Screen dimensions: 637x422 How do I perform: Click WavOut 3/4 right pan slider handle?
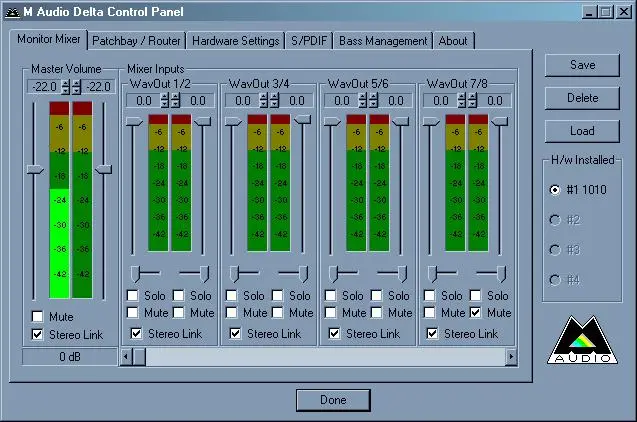pos(303,274)
